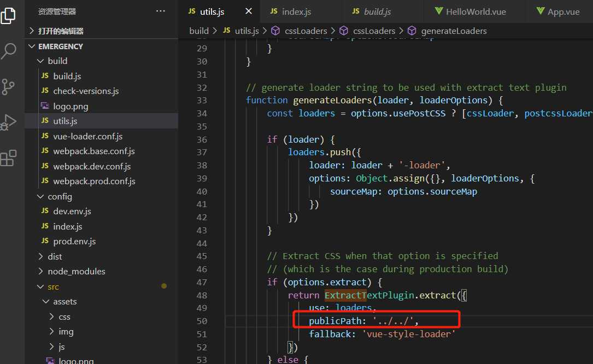Image resolution: width=593 pixels, height=364 pixels.
Task: Click the '-loader' string on line 38
Action: pyautogui.click(x=422, y=166)
